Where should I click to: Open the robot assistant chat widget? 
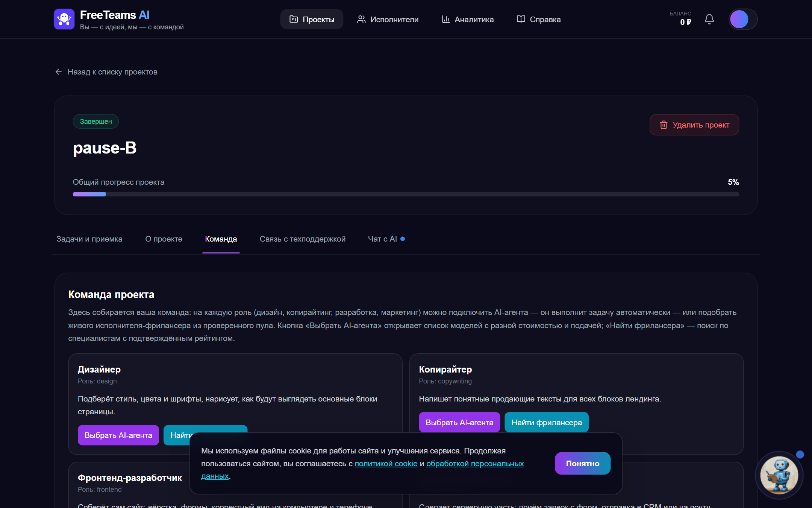tap(779, 475)
